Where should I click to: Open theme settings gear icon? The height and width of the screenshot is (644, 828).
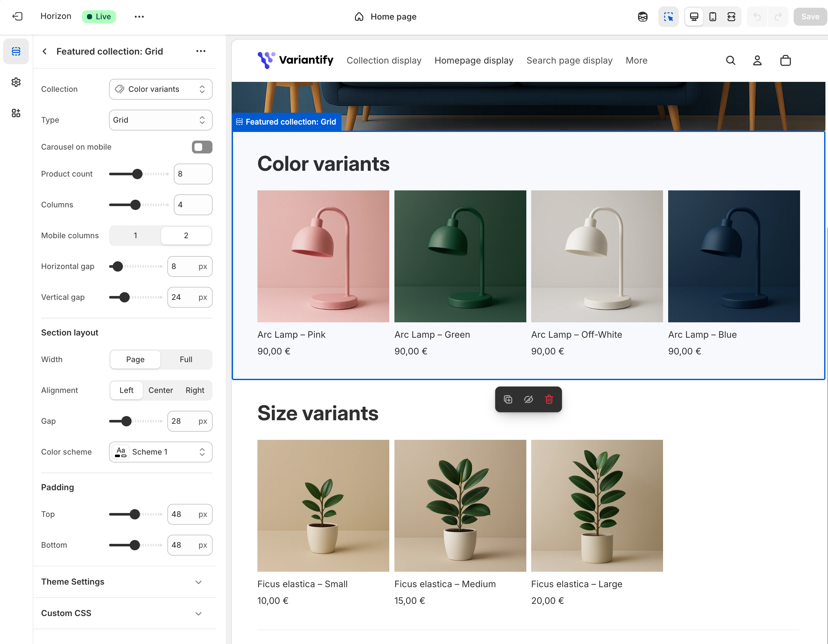point(16,82)
